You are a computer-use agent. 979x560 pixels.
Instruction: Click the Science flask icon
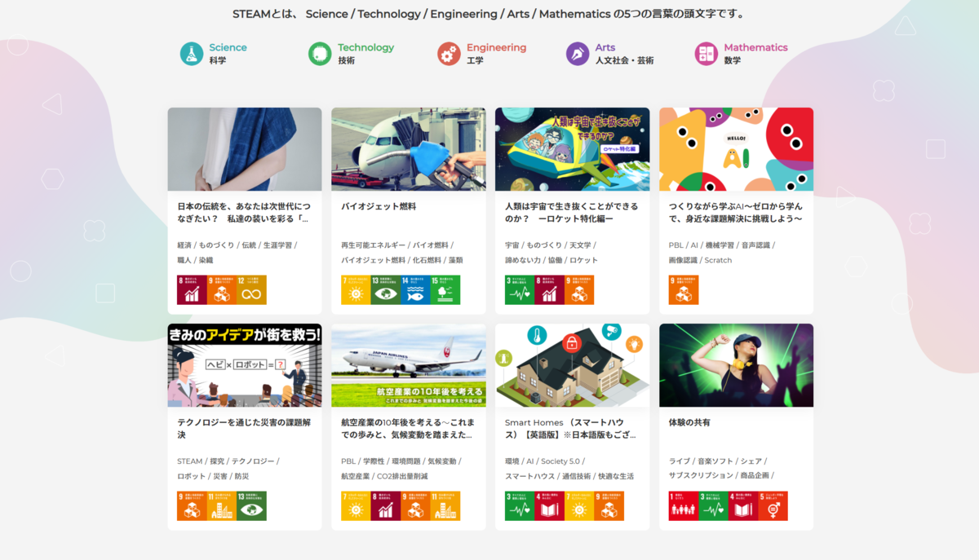point(192,54)
